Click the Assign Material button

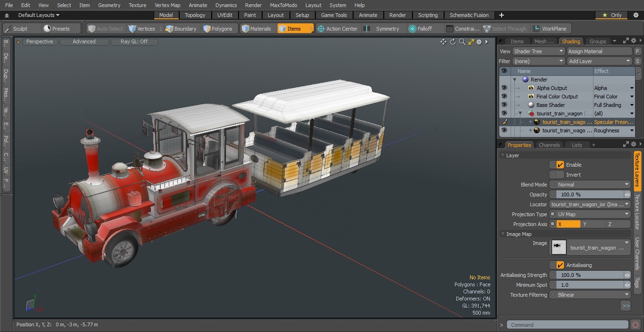click(x=599, y=51)
